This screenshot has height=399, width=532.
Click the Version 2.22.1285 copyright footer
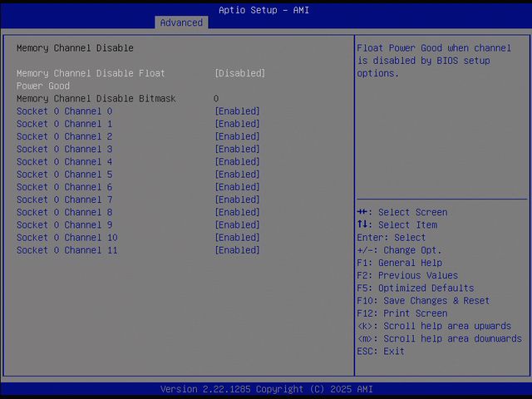click(x=267, y=389)
